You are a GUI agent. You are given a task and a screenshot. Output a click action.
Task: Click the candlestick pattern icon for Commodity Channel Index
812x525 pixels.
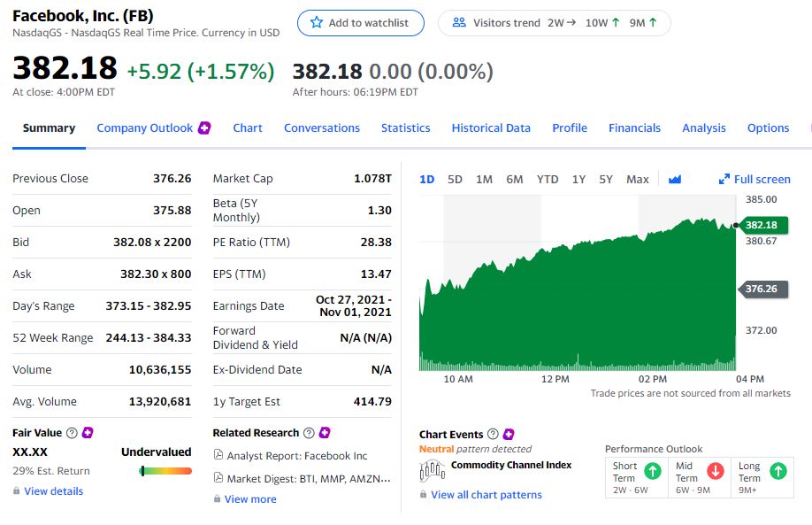tap(432, 471)
